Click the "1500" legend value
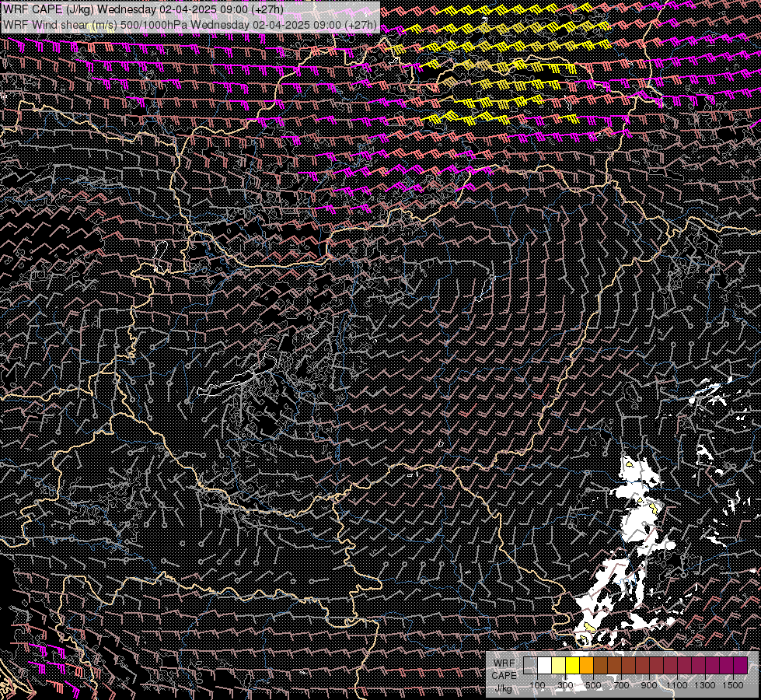The width and height of the screenshot is (761, 700). 733,685
